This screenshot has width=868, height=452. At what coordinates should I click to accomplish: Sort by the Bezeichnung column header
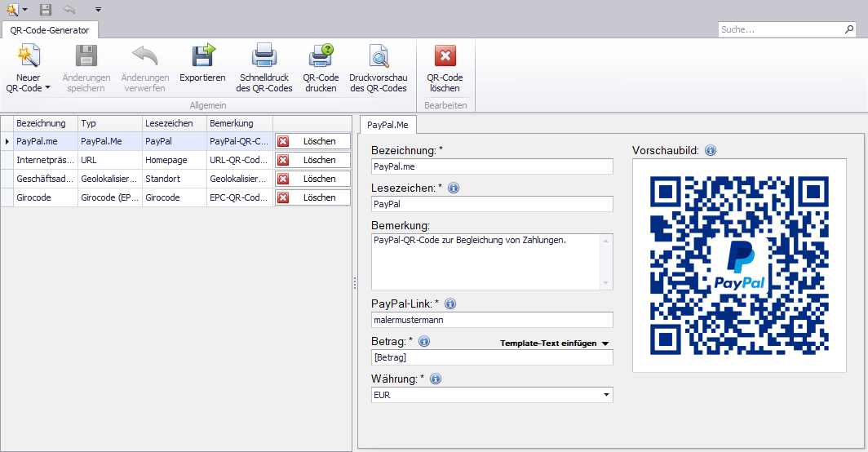[46, 123]
